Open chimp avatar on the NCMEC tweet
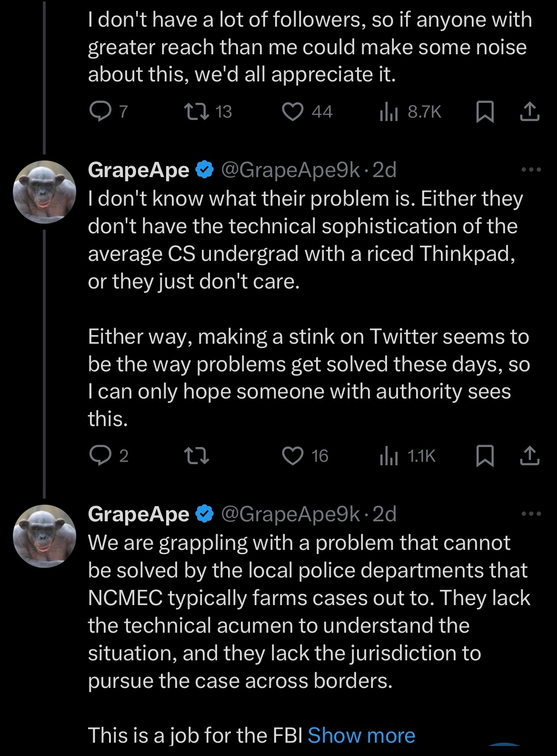 point(44,536)
